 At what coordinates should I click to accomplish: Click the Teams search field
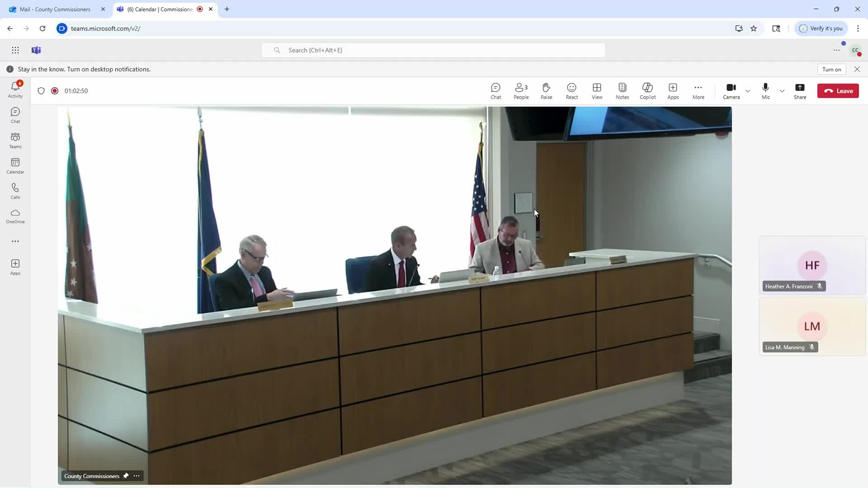pos(433,50)
